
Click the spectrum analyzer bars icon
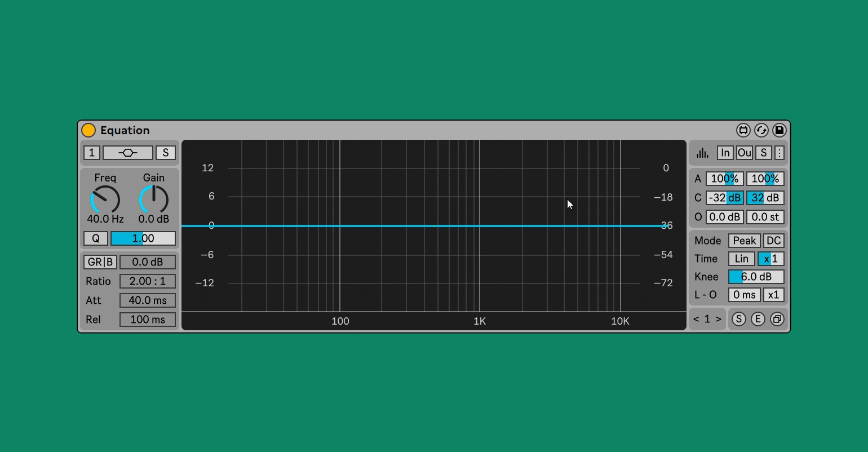pos(702,153)
